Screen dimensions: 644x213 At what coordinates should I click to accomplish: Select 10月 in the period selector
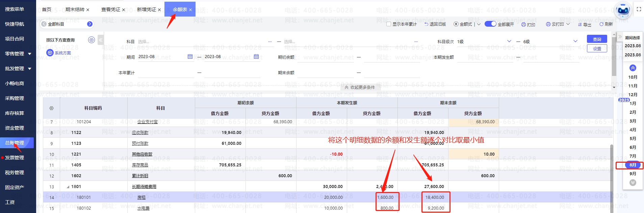click(633, 77)
